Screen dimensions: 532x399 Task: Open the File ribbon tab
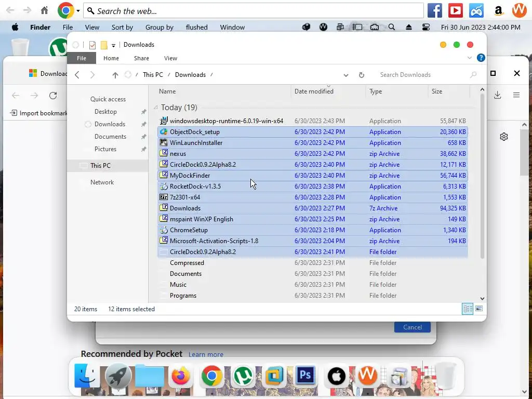point(82,58)
